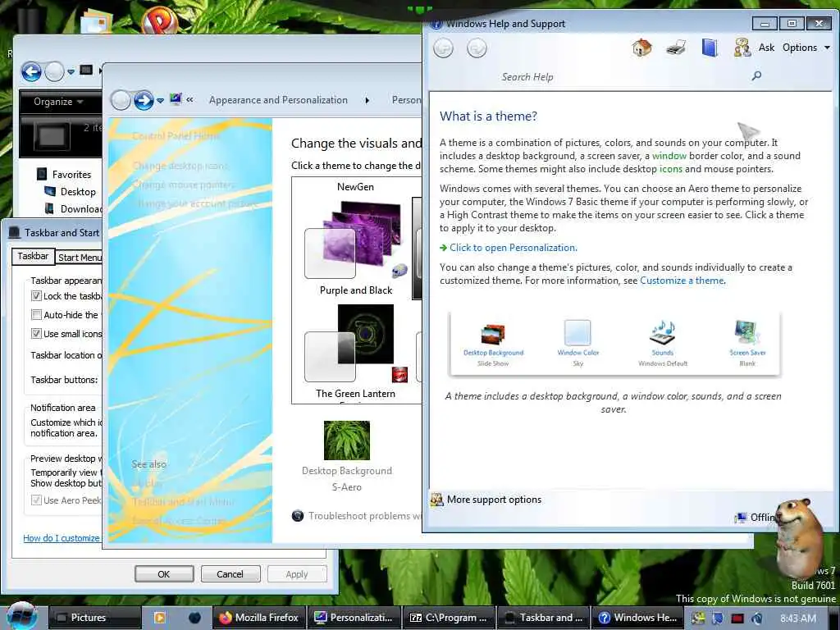
Task: Click green 'icons' glossary link in help
Action: click(671, 169)
